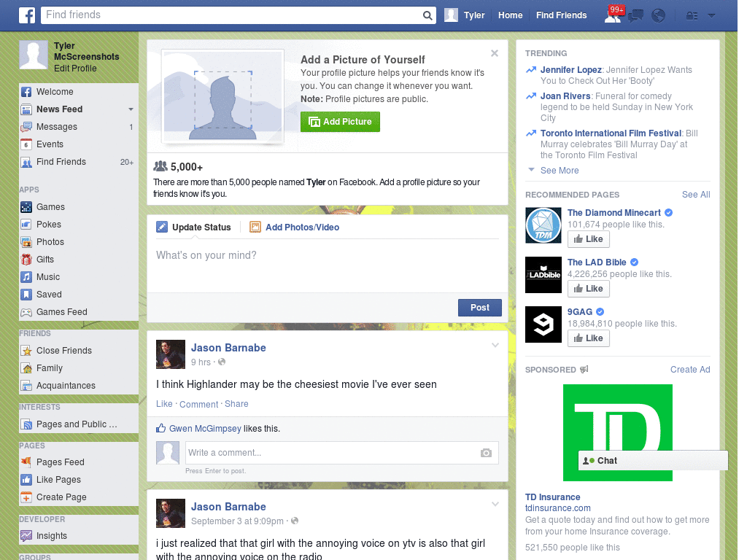
Task: Click Comment on Highlander post
Action: [x=198, y=404]
